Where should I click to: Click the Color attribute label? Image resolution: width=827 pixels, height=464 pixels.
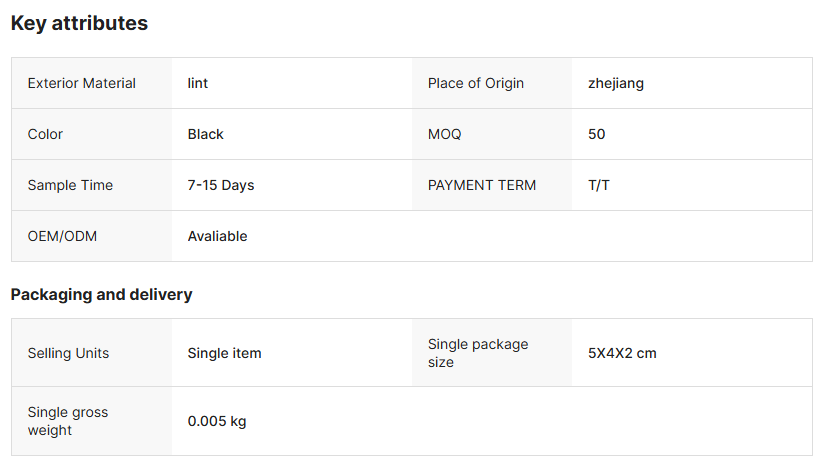tap(45, 134)
